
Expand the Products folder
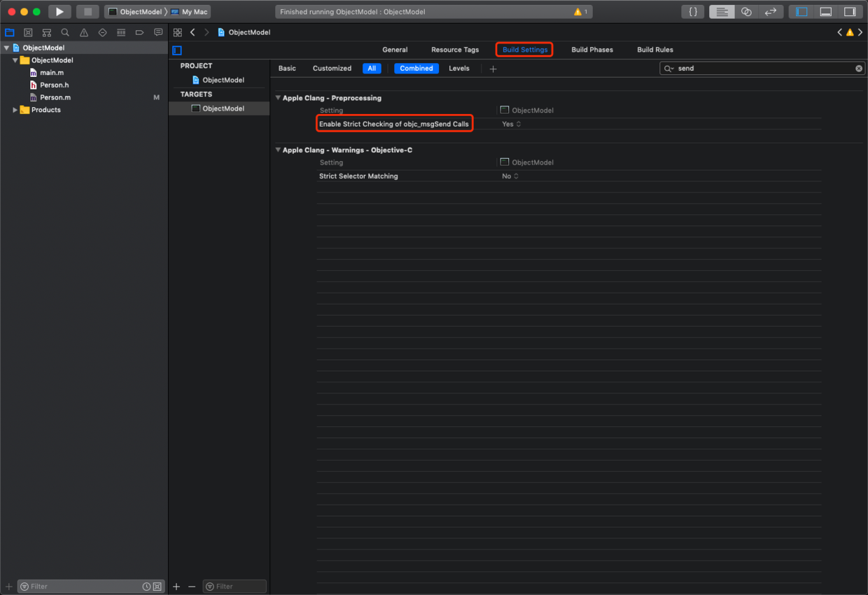[15, 110]
